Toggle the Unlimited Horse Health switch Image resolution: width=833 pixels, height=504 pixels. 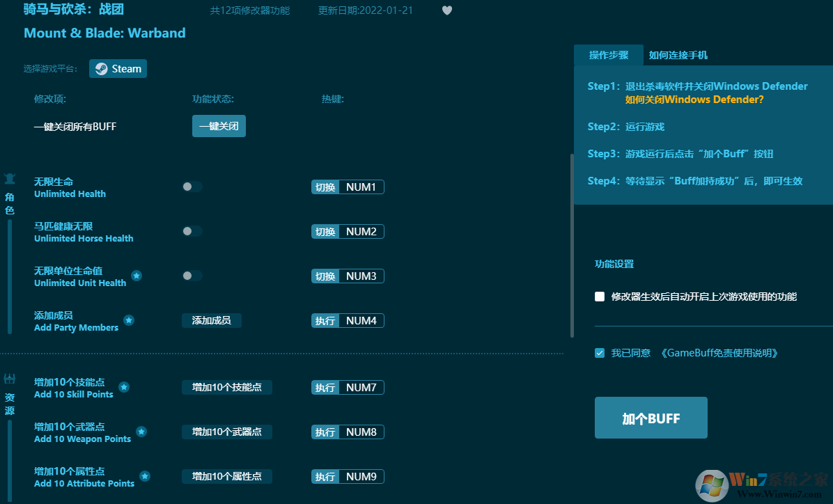click(192, 231)
